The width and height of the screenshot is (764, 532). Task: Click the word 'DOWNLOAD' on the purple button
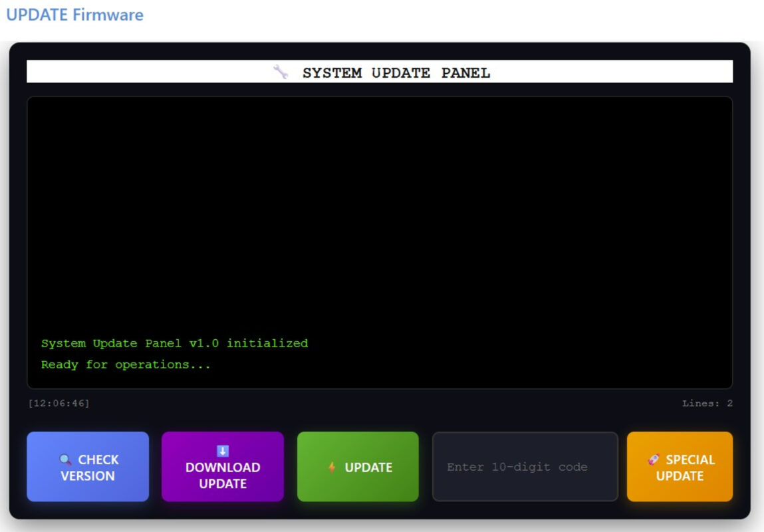[223, 467]
